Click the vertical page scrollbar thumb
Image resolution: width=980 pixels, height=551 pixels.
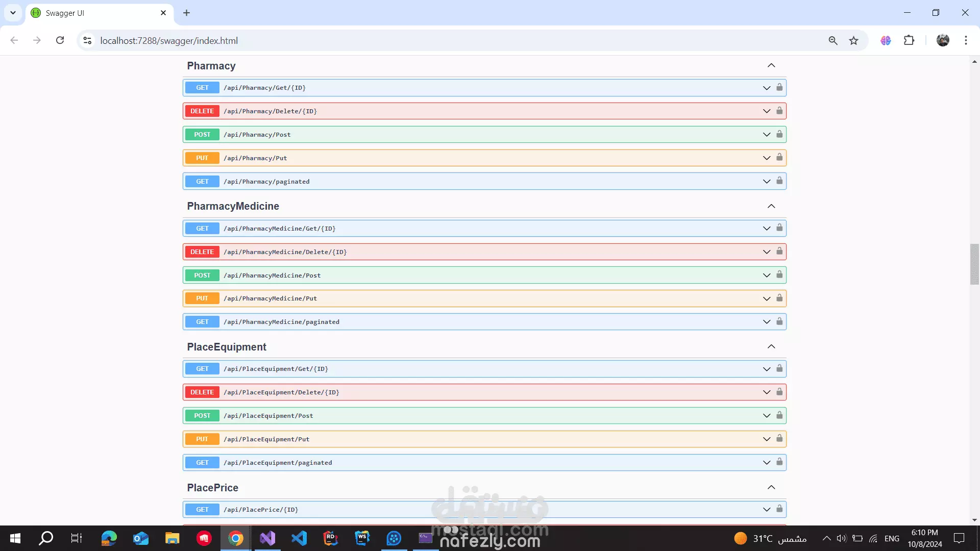pyautogui.click(x=974, y=264)
